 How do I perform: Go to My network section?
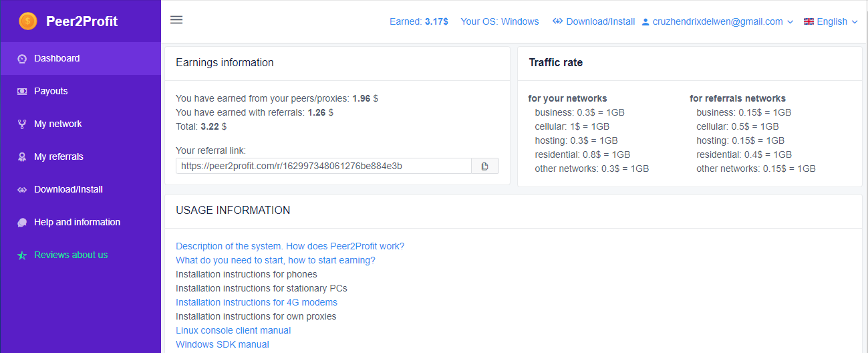pyautogui.click(x=80, y=124)
